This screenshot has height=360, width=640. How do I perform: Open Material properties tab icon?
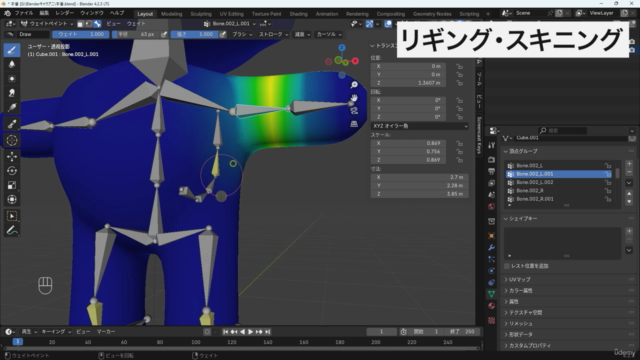pyautogui.click(x=491, y=306)
